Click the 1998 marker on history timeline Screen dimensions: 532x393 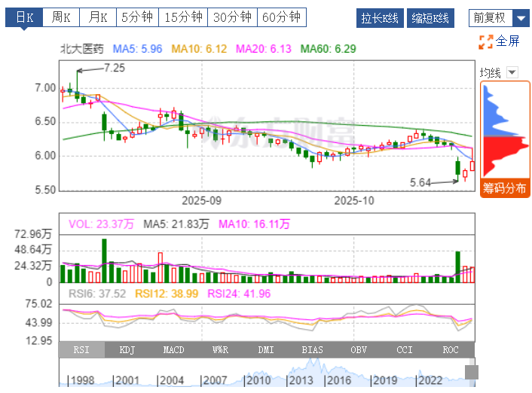click(82, 380)
